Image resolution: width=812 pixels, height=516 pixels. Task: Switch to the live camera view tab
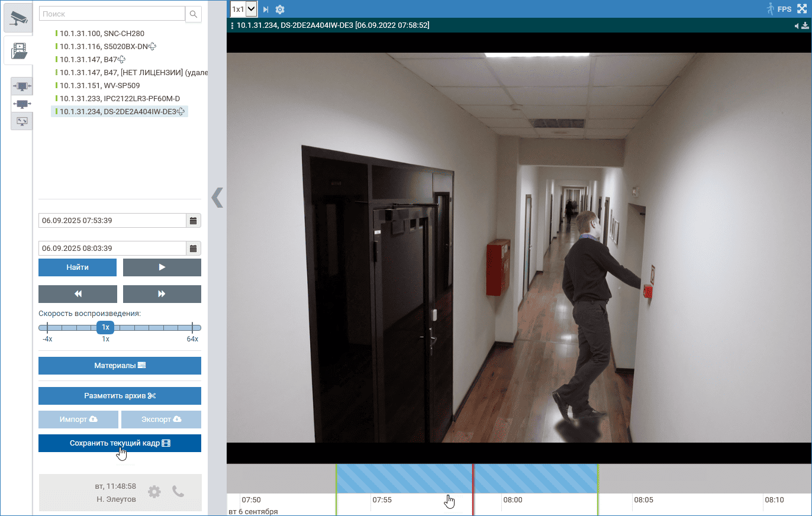coord(19,18)
